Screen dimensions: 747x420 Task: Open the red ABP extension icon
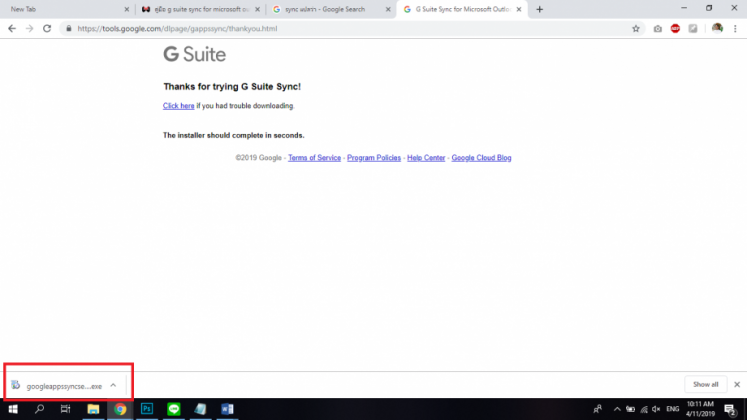coord(676,29)
